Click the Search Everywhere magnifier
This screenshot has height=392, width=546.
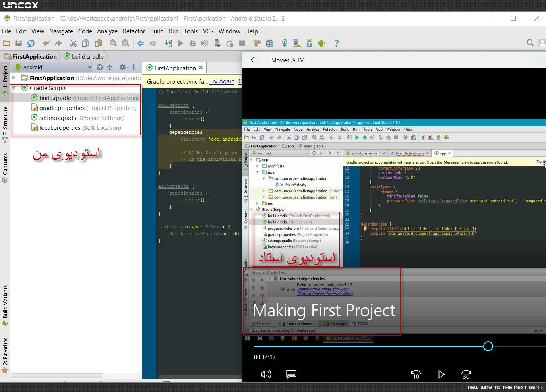pyautogui.click(x=530, y=43)
